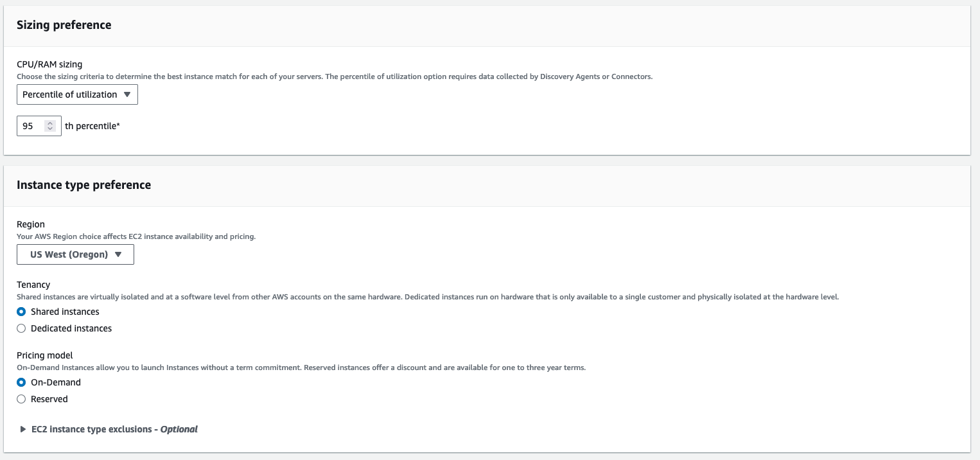This screenshot has height=460, width=980.
Task: Click the On-Demand radio button
Action: coord(21,382)
